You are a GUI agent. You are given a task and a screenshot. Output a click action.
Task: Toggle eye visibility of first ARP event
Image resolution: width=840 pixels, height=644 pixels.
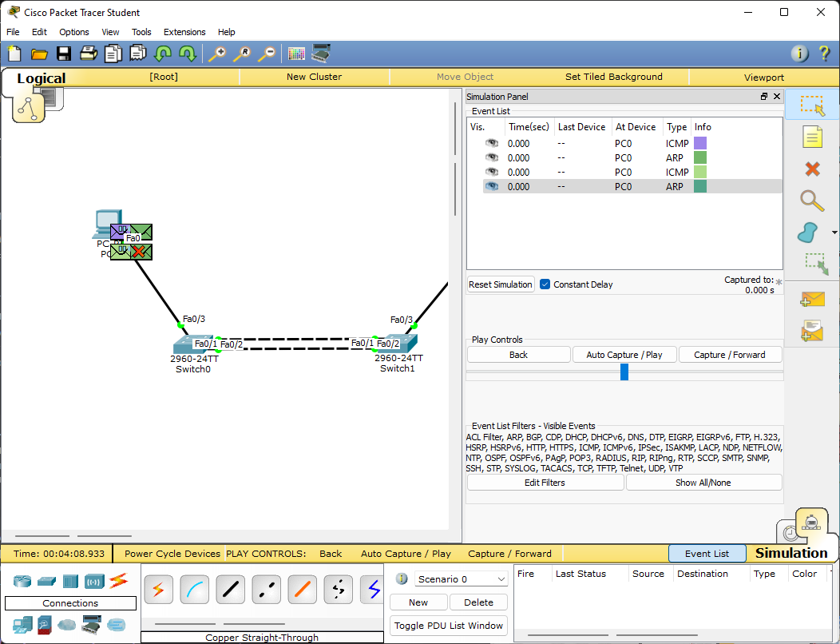point(491,157)
